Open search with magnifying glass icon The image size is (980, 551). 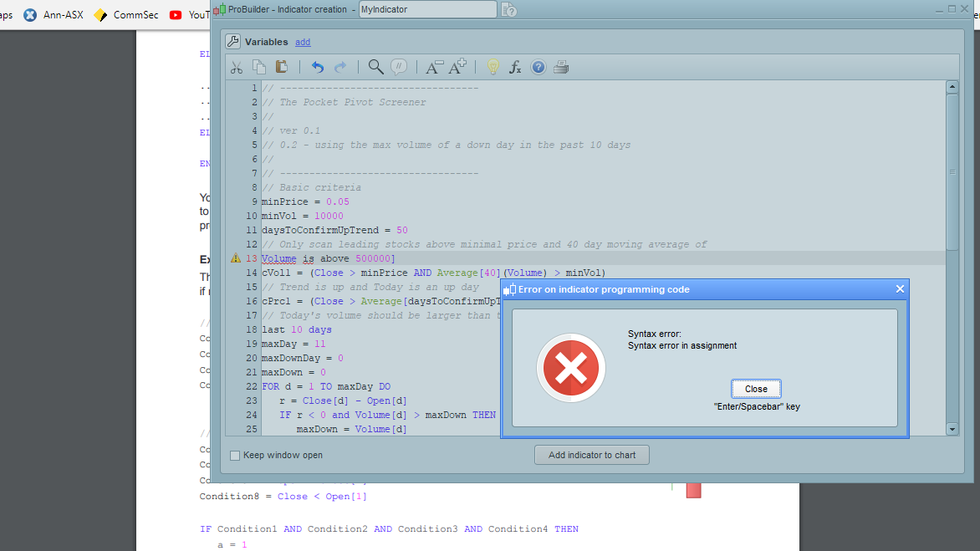tap(375, 67)
